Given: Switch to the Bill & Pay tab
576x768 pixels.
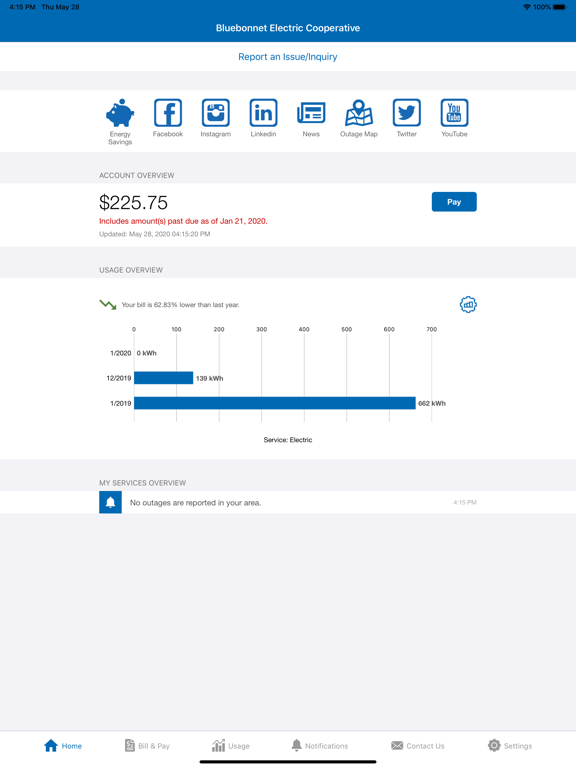Looking at the screenshot, I should 147,746.
